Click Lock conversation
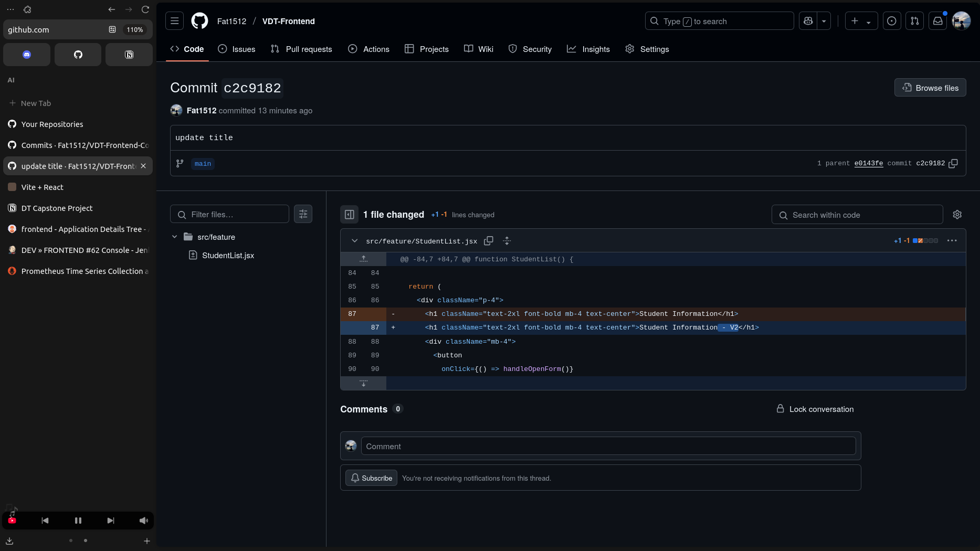Viewport: 980px width, 551px height. click(815, 409)
